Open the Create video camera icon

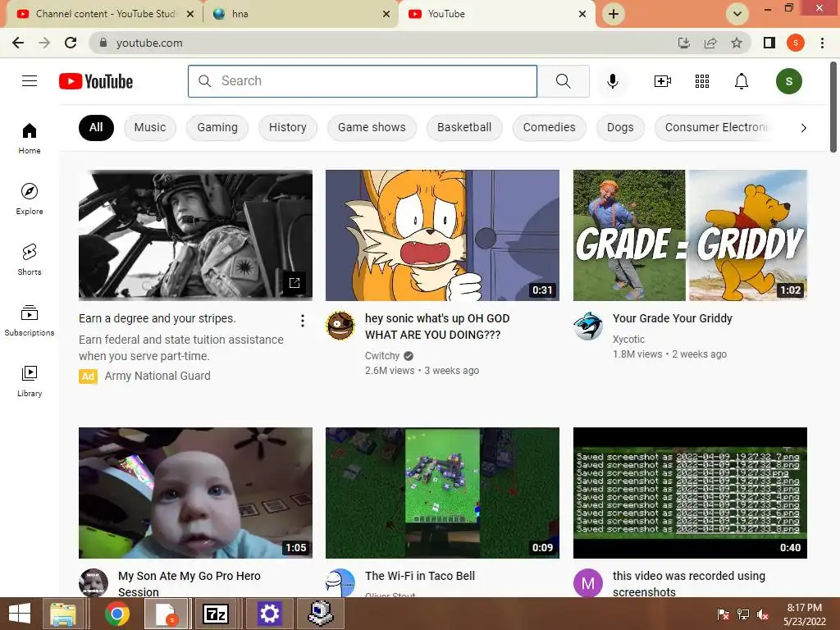[x=663, y=81]
